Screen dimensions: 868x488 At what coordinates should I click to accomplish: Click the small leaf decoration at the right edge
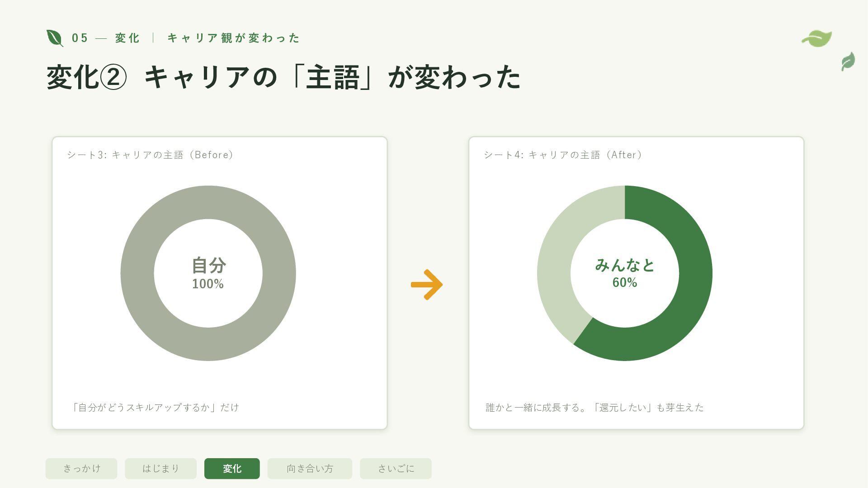pos(848,61)
